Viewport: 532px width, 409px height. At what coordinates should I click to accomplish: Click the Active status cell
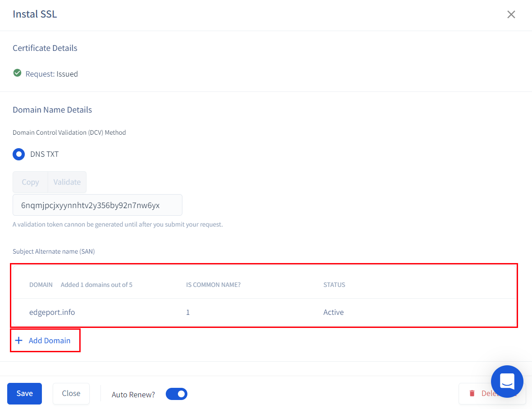pos(333,312)
